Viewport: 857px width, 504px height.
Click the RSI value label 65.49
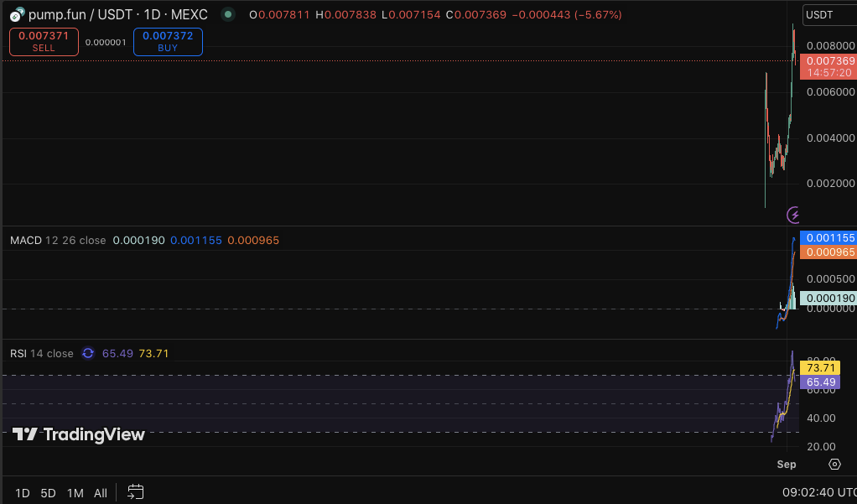click(x=820, y=382)
